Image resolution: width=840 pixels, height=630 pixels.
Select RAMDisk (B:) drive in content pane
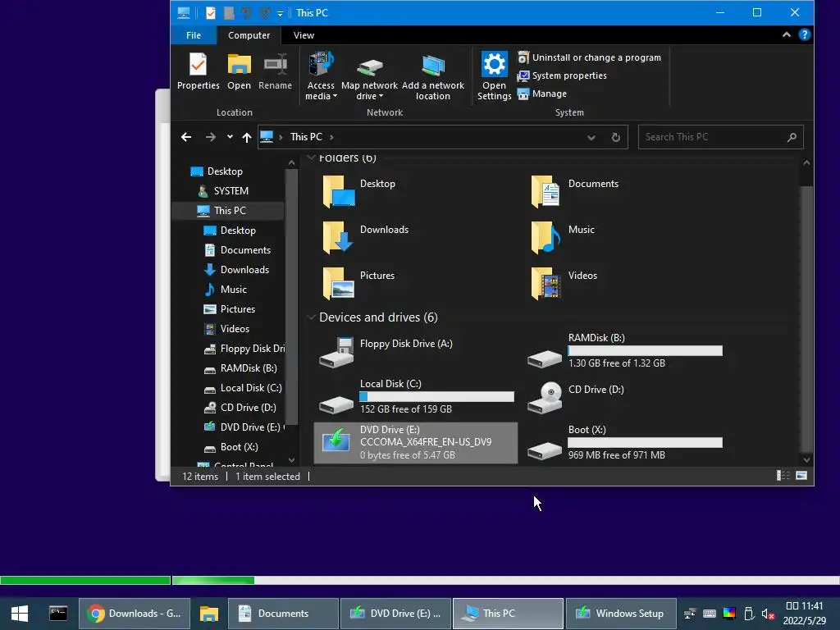tap(624, 351)
